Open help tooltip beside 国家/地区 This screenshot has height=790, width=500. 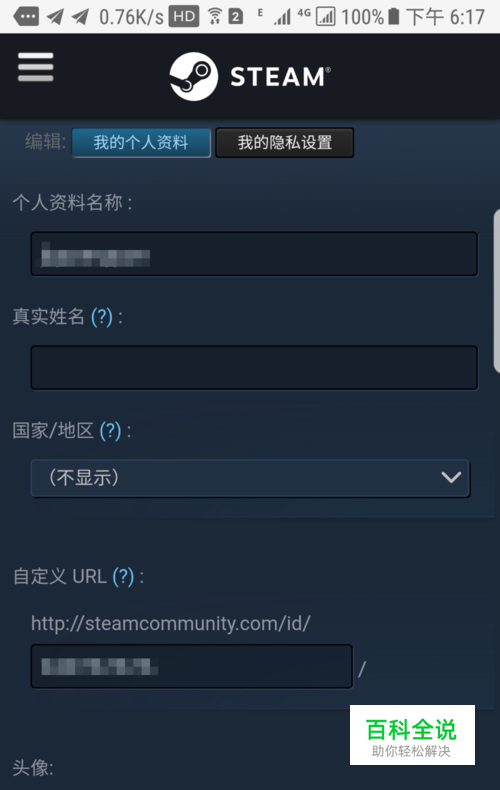[x=110, y=431]
